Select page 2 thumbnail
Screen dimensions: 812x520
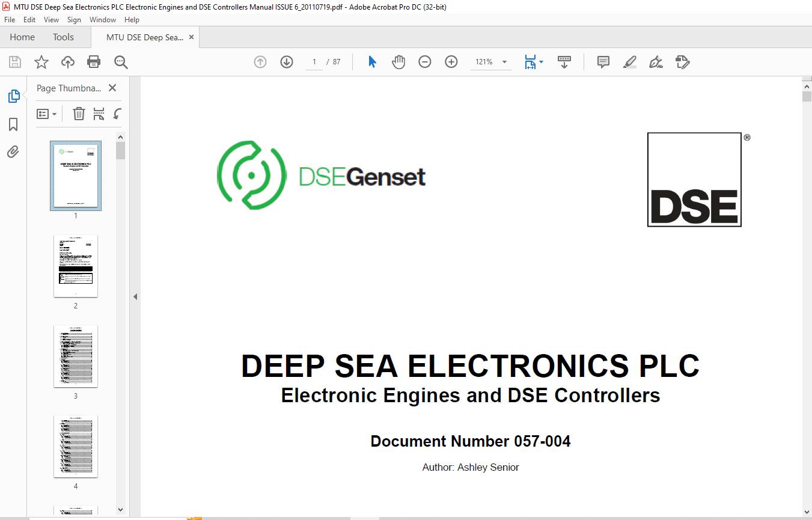click(x=76, y=266)
